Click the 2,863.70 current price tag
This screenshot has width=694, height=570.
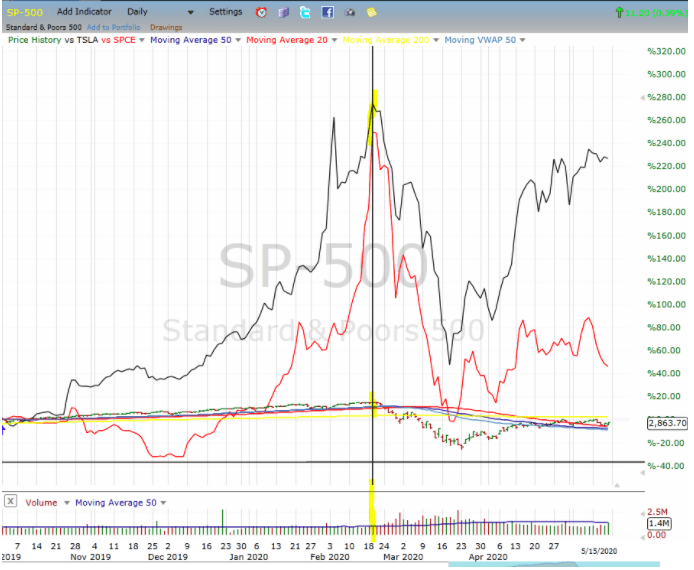tap(667, 423)
